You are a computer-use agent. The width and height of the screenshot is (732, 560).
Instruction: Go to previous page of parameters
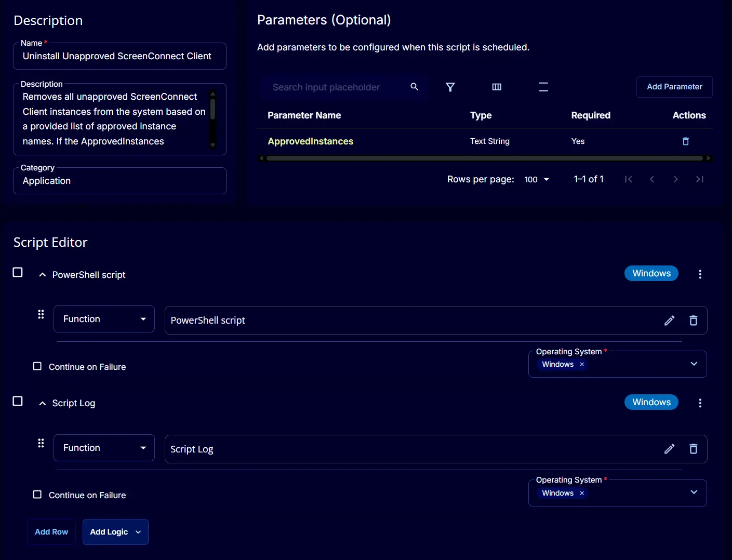pyautogui.click(x=651, y=179)
